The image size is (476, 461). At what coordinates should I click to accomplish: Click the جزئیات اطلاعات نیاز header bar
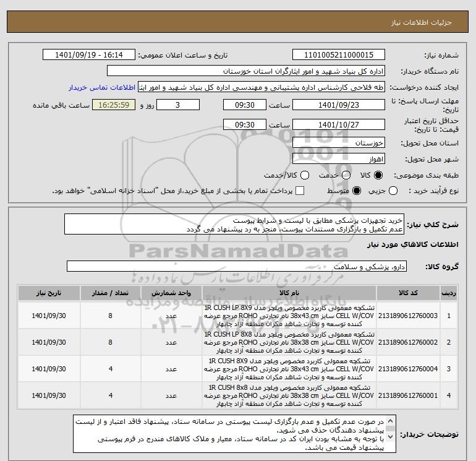237,22
